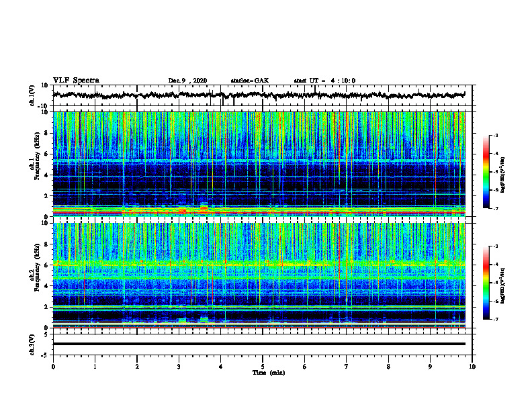Click the ch.1 colorbar gradient scale
This screenshot has height=411, width=532.
click(x=486, y=172)
